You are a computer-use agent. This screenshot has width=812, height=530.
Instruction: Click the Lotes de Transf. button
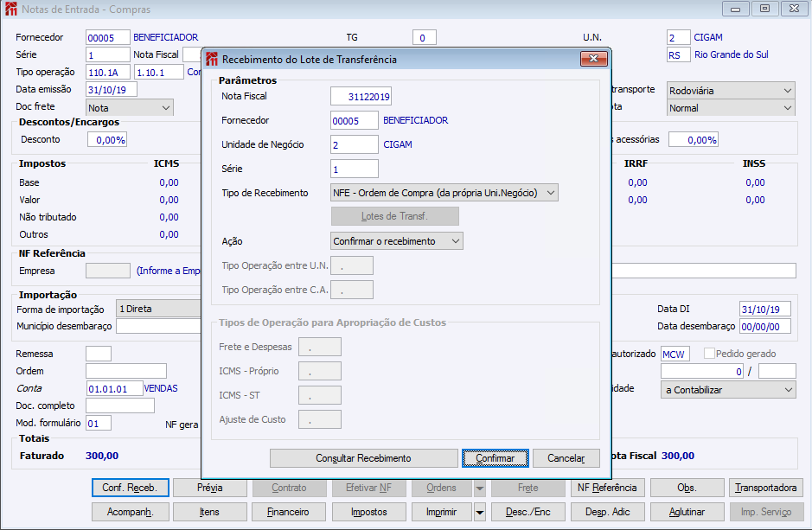pyautogui.click(x=394, y=216)
